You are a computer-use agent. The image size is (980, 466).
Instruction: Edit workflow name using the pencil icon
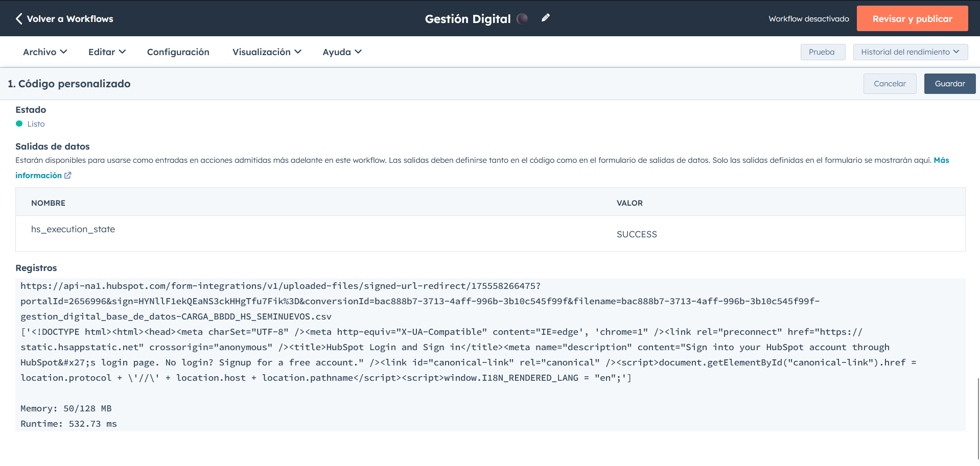coord(545,18)
